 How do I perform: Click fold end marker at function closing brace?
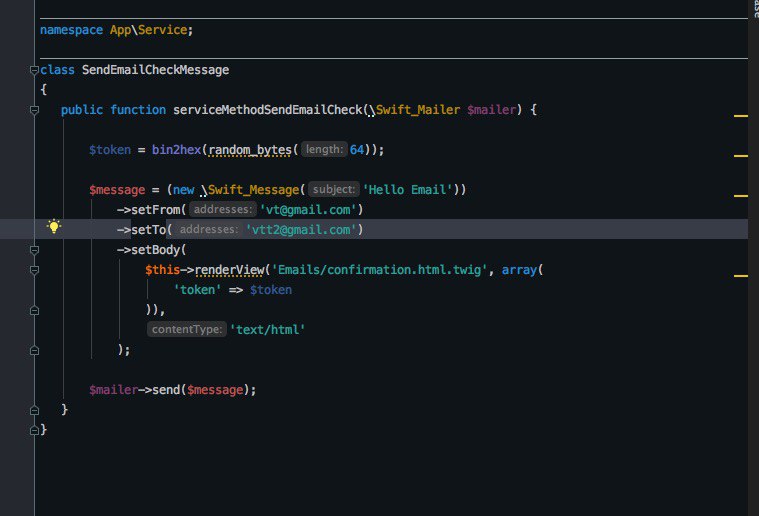coord(34,410)
